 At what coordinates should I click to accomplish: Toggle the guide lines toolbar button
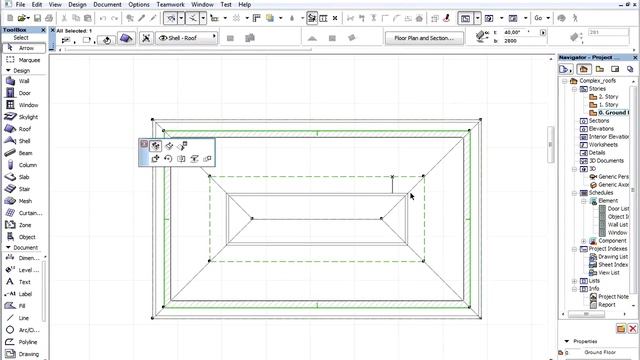tap(171, 18)
